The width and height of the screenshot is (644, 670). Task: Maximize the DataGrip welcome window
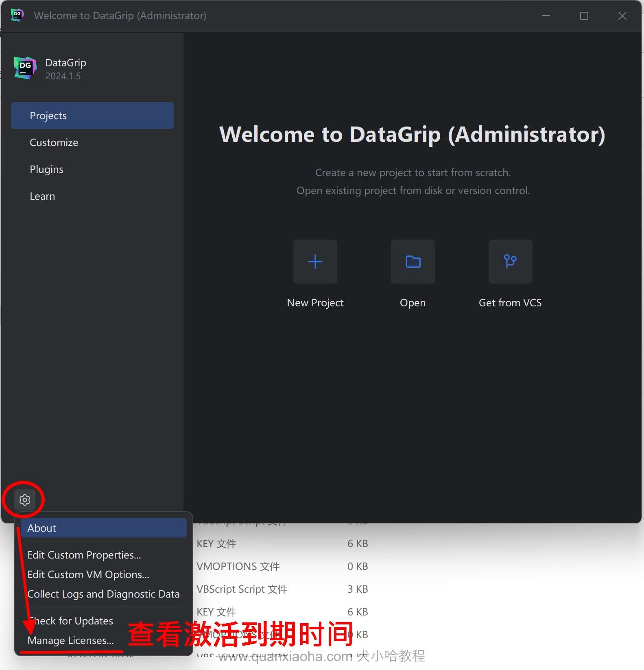[584, 15]
